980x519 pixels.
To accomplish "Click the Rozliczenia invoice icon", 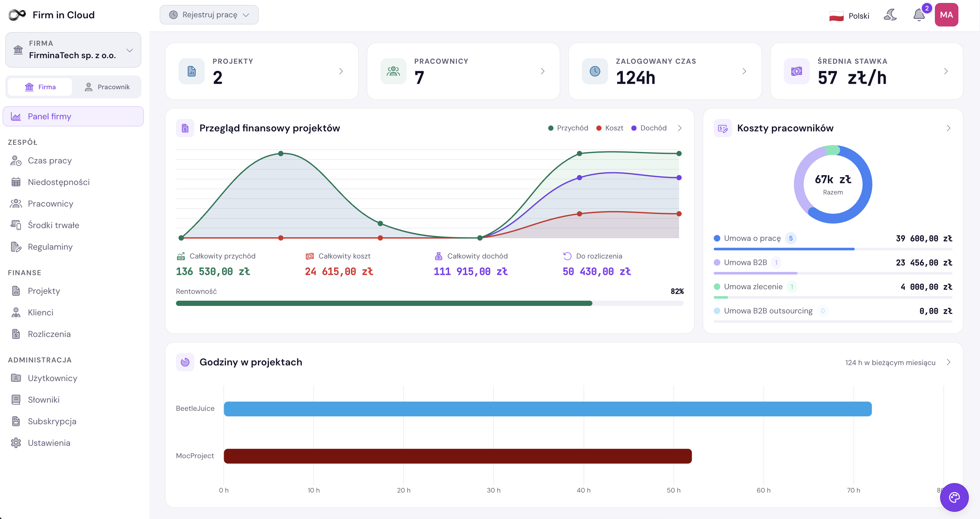I will click(x=16, y=334).
